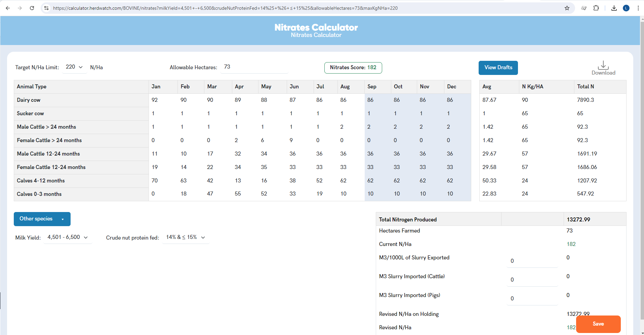644x335 pixels.
Task: Click the View Drafts button
Action: tap(498, 68)
